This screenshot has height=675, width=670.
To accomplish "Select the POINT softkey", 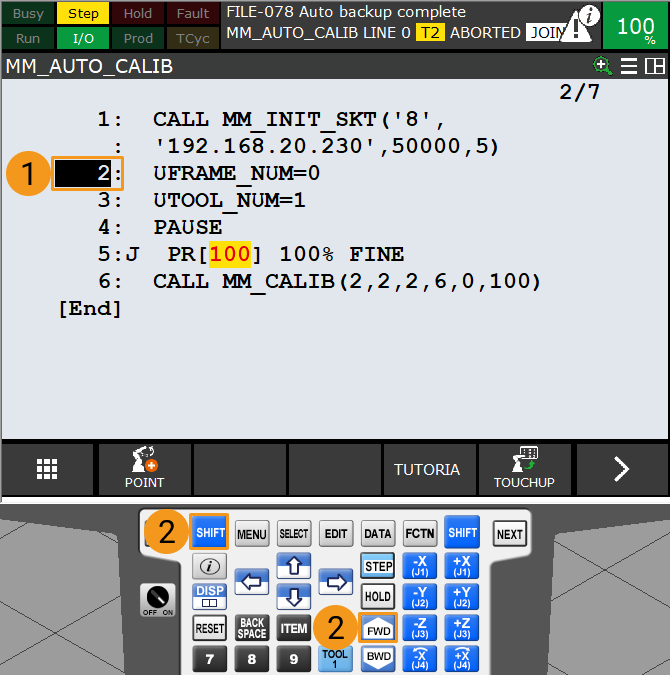I will tap(144, 469).
